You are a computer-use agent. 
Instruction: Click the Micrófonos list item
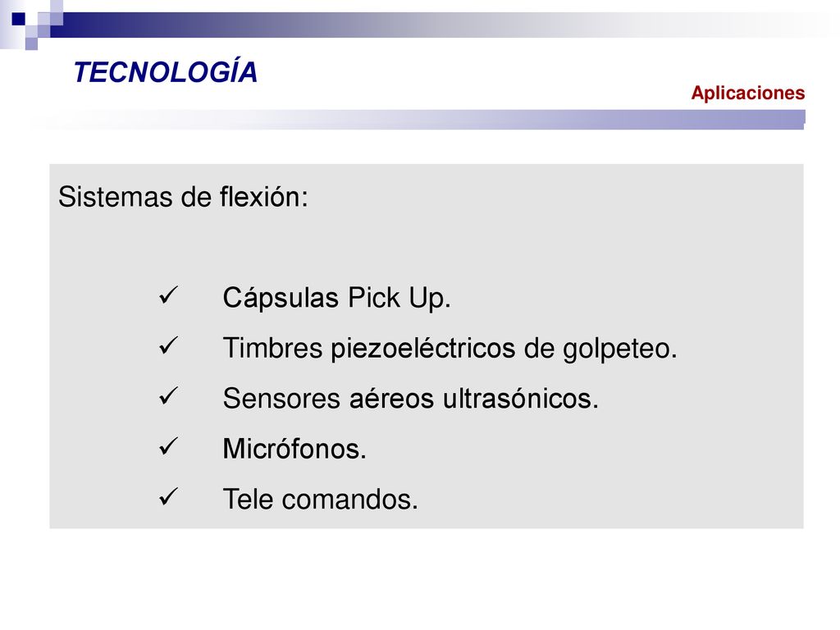294,449
